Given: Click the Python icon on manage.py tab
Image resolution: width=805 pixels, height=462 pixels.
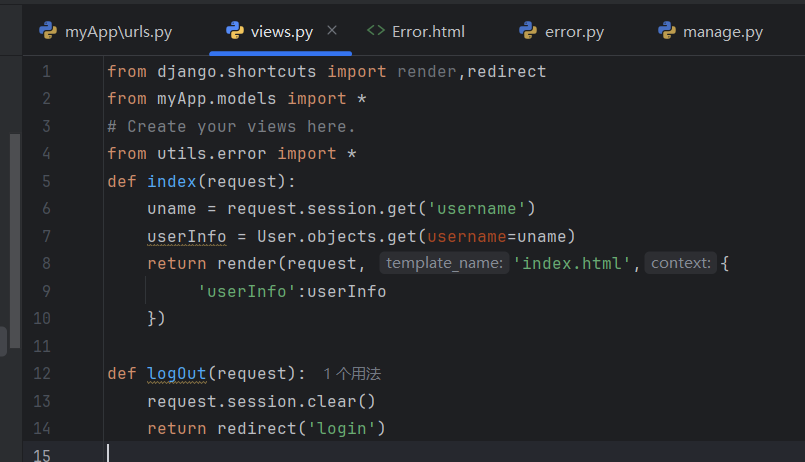Looking at the screenshot, I should pyautogui.click(x=667, y=31).
